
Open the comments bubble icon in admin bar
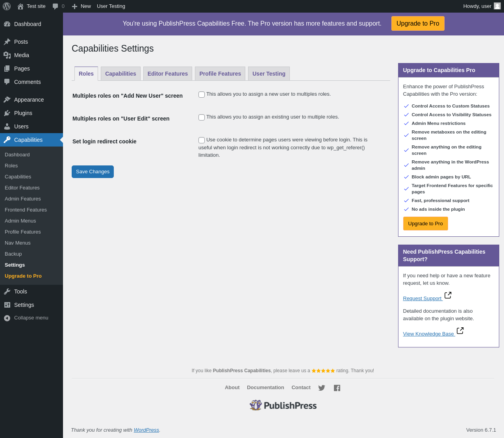pos(56,6)
